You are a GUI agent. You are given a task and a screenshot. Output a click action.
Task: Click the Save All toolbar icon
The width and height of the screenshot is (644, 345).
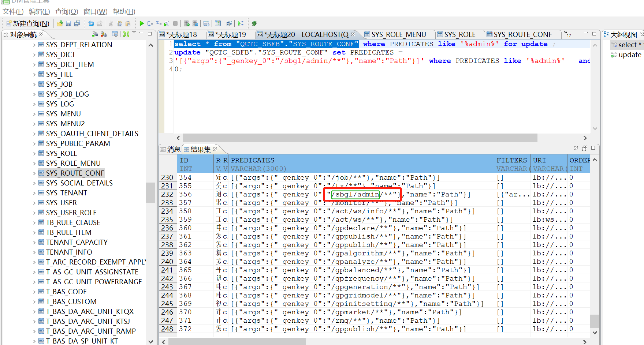click(77, 23)
